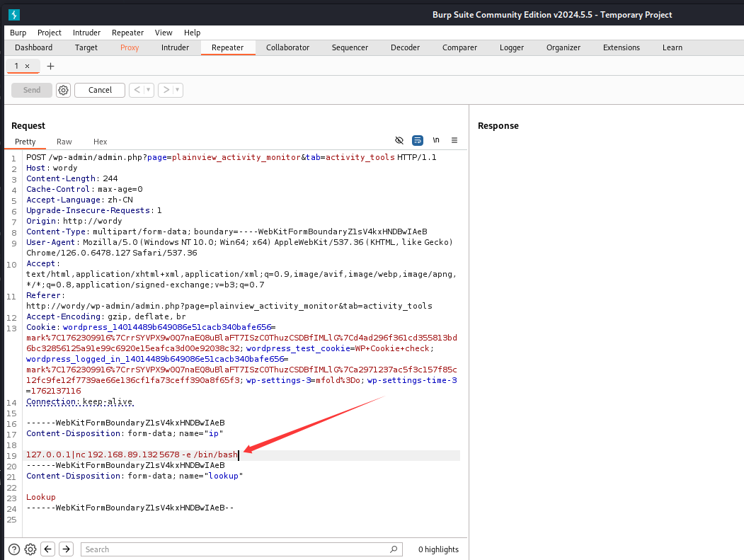Viewport: 744px width, 560px height.
Task: Open the Project menu
Action: 50,33
